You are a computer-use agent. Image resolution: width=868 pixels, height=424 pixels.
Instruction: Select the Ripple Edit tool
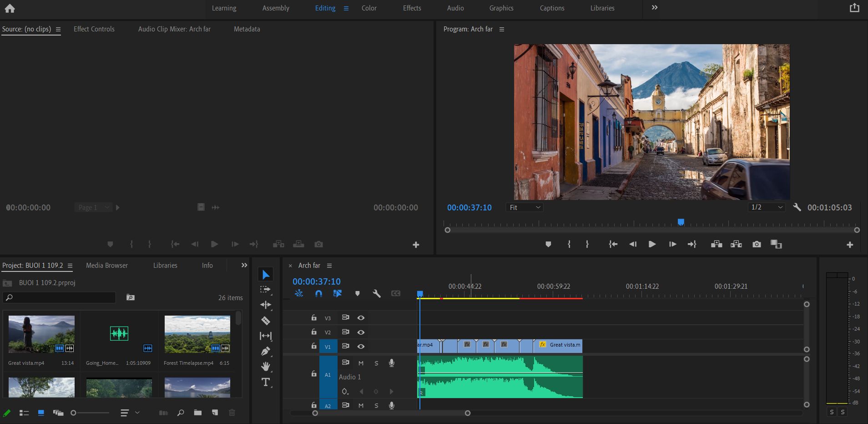(266, 305)
